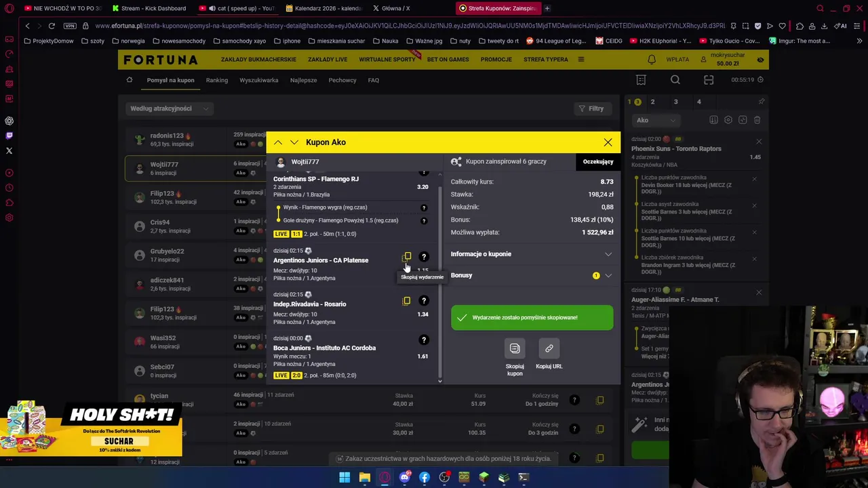This screenshot has height=488, width=868.
Task: Open help for tycian coupon row
Action: coord(574,401)
